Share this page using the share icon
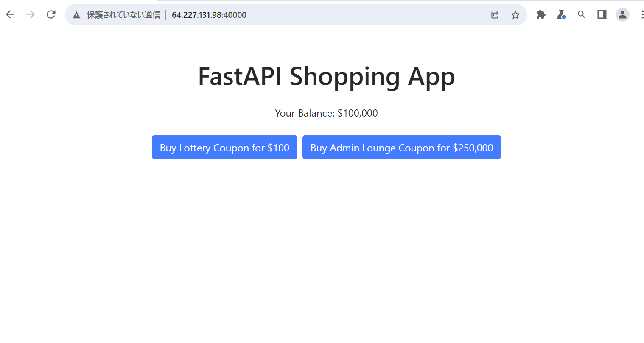The width and height of the screenshot is (644, 343). point(495,15)
